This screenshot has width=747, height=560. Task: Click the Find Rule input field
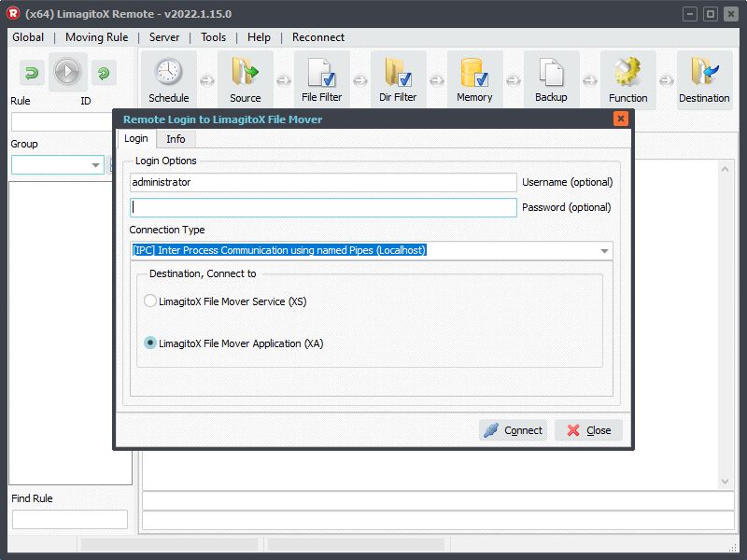tap(70, 519)
